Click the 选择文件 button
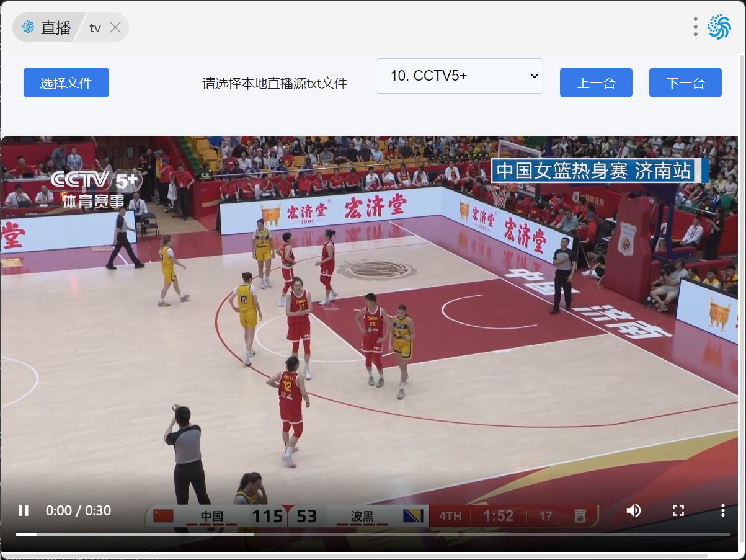746x560 pixels. tap(66, 82)
